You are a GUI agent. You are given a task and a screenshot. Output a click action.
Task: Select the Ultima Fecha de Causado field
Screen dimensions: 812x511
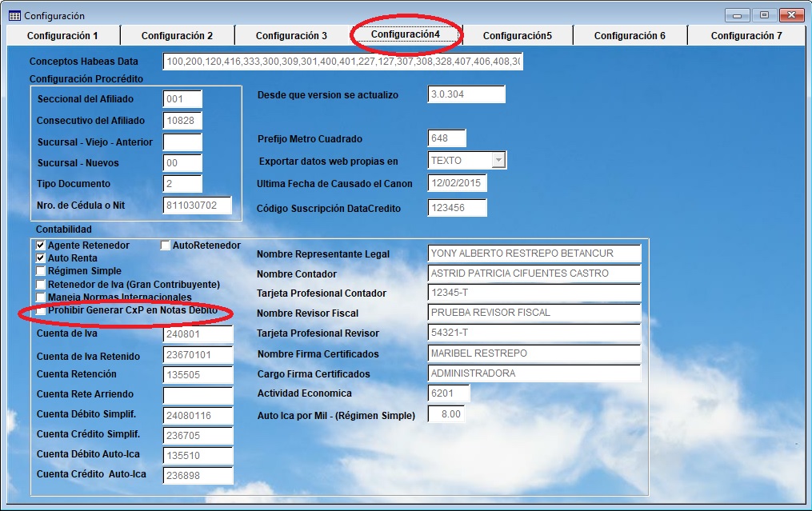tap(458, 183)
